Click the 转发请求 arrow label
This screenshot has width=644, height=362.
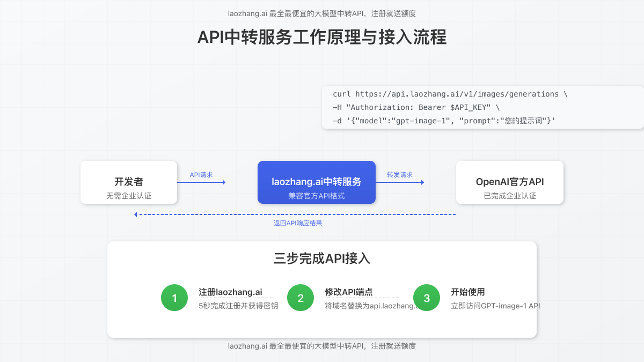[x=400, y=175]
